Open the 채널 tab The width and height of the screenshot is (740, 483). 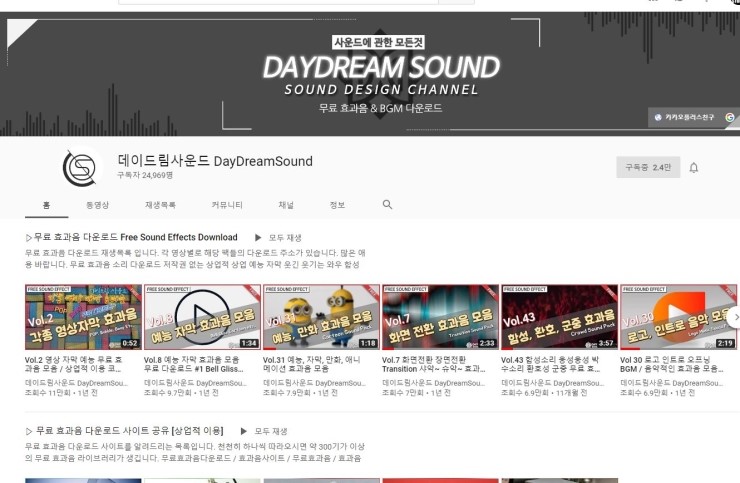click(286, 205)
